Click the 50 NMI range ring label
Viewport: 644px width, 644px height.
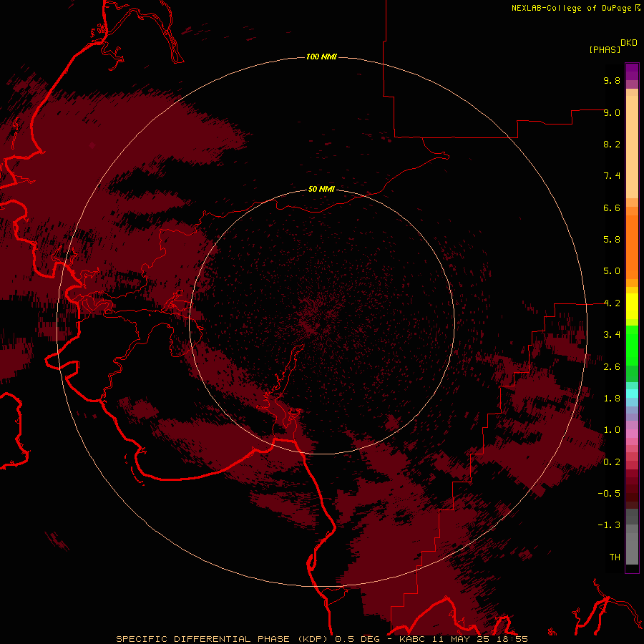pos(321,189)
